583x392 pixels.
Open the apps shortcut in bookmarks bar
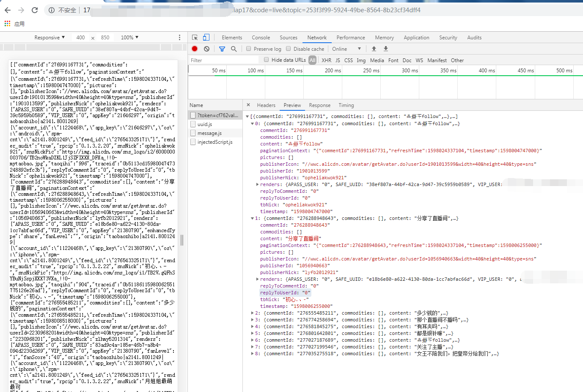point(14,24)
